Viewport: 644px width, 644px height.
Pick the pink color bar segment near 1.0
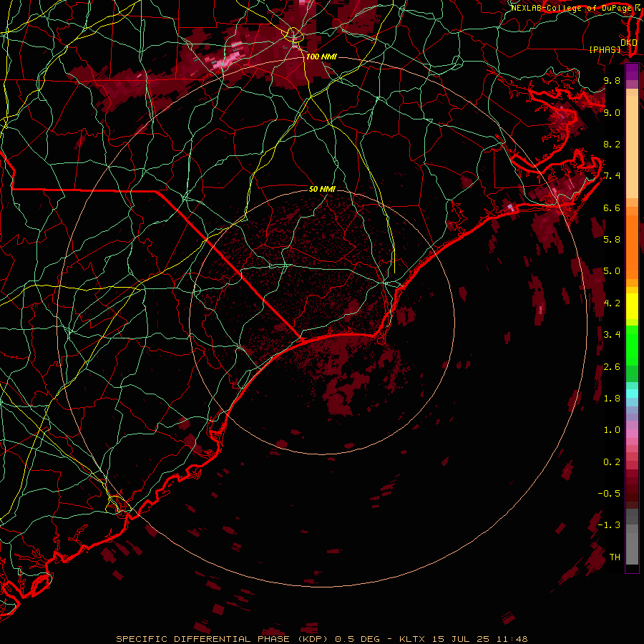pyautogui.click(x=632, y=434)
